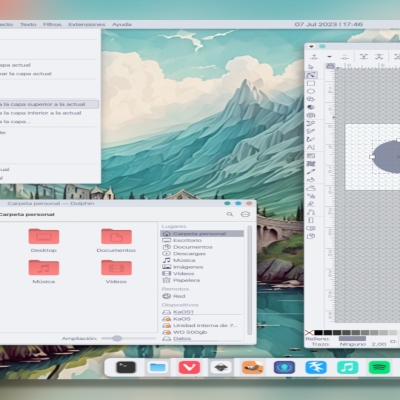
Task: Choose the 'capa superior a la actual' entry
Action: point(49,104)
